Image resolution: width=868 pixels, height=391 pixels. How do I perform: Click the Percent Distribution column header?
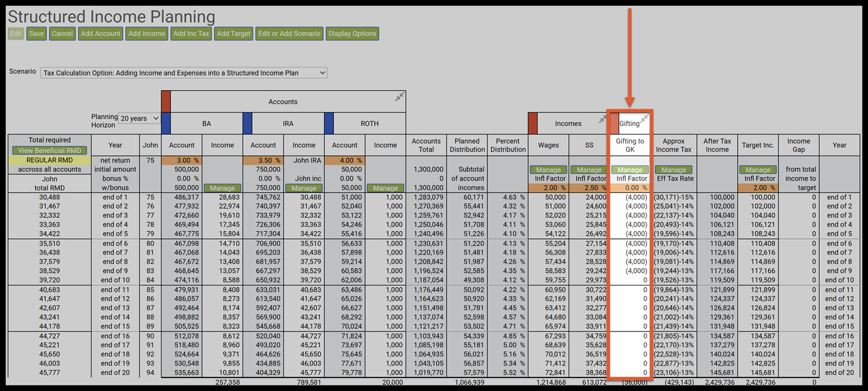coord(508,145)
